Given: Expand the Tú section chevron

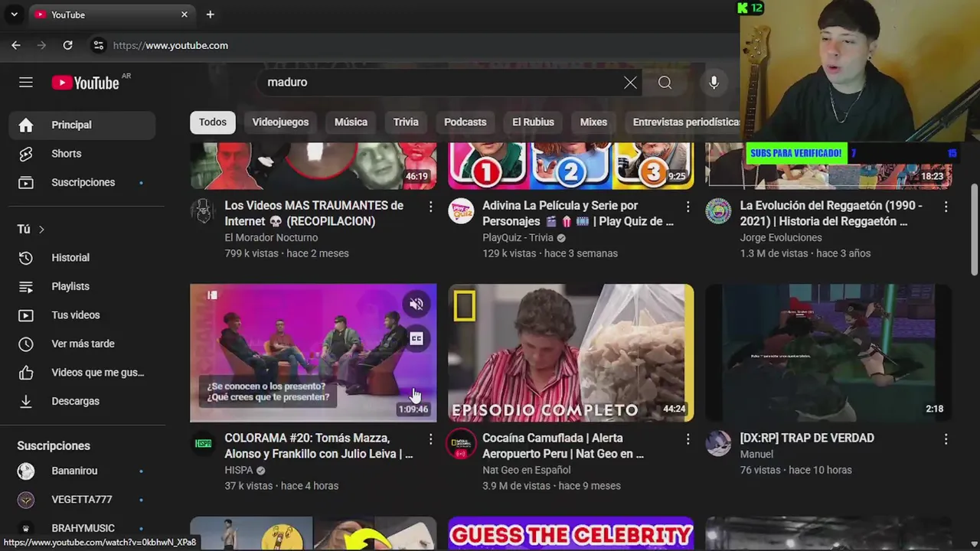Looking at the screenshot, I should [41, 230].
